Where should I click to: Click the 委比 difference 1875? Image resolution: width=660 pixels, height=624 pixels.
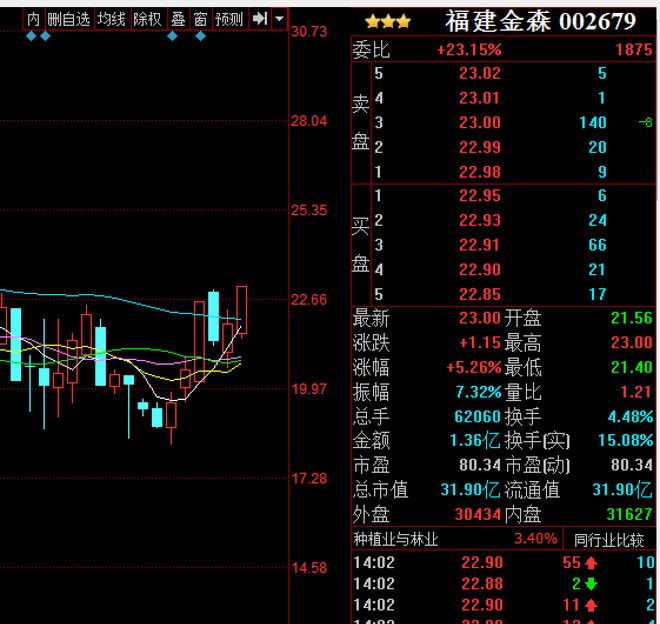[x=634, y=50]
